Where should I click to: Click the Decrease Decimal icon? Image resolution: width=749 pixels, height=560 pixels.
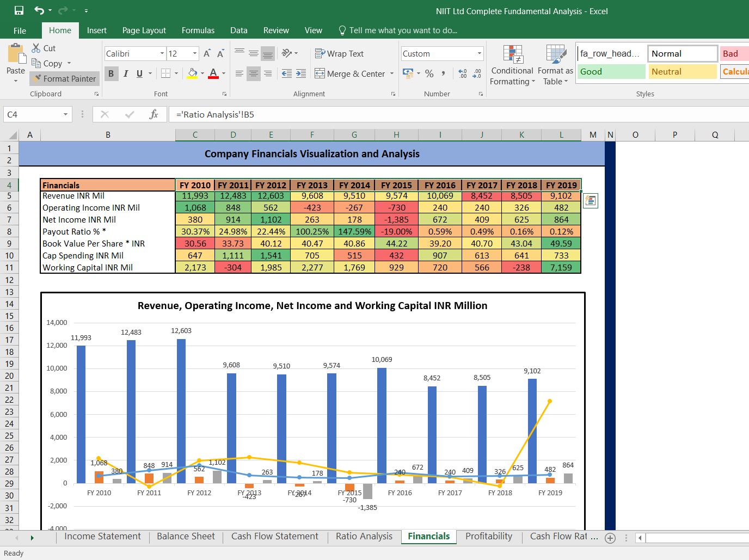click(476, 73)
